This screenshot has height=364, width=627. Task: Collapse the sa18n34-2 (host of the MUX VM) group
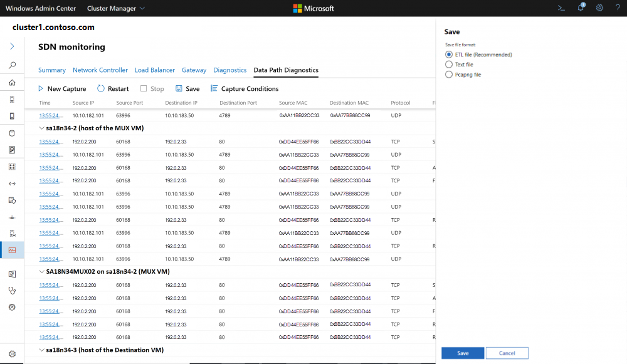pos(41,128)
